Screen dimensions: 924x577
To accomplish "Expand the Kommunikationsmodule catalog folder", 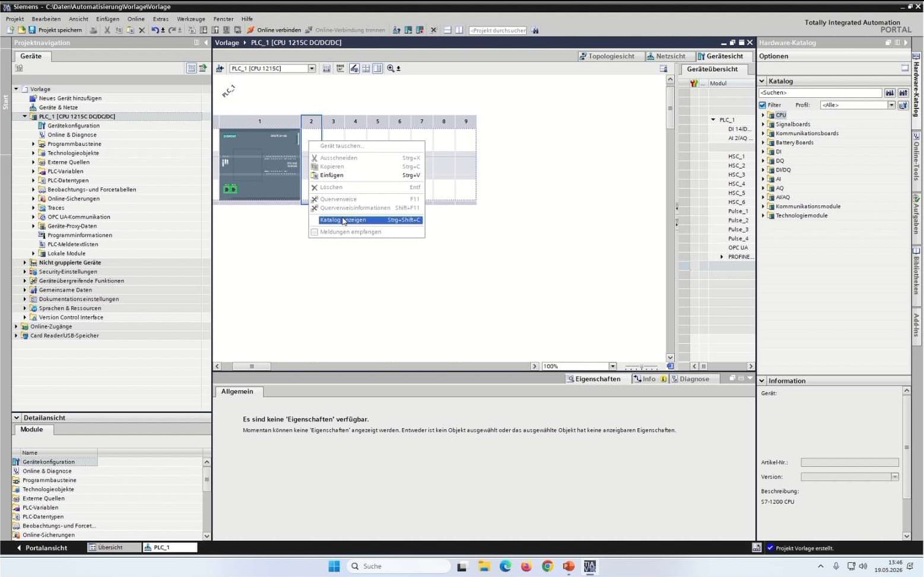I will (x=763, y=206).
